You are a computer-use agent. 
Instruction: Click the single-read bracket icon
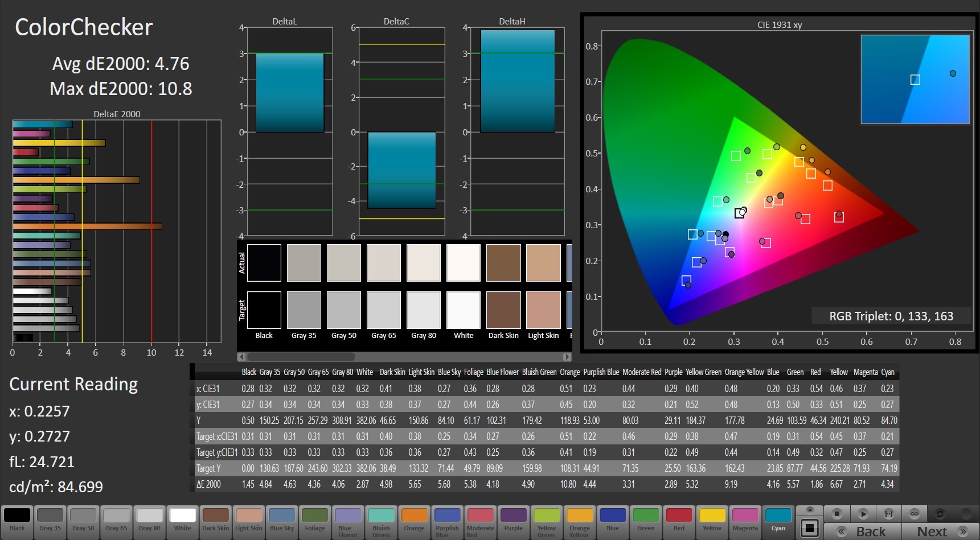[x=888, y=514]
